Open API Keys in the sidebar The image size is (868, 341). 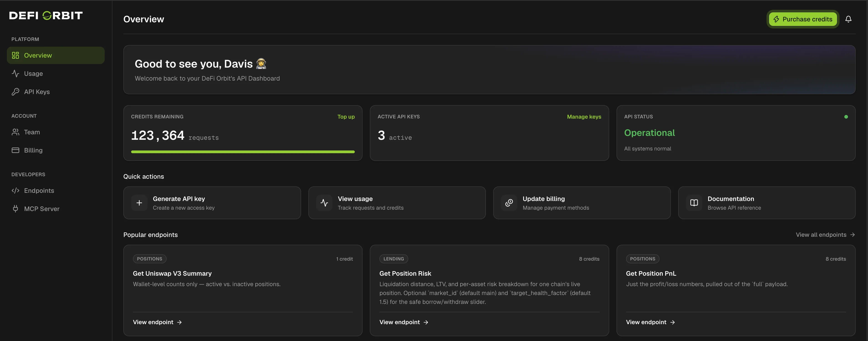tap(56, 92)
